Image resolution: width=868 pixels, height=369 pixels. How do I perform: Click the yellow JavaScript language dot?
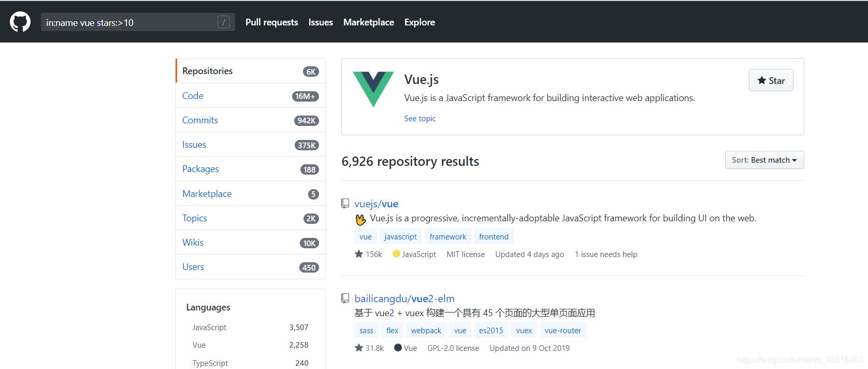pos(396,254)
